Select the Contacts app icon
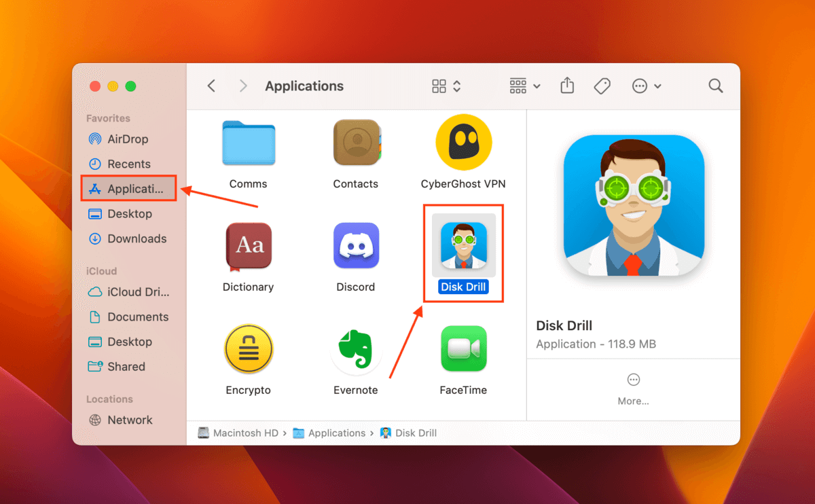The height and width of the screenshot is (504, 815). tap(356, 143)
